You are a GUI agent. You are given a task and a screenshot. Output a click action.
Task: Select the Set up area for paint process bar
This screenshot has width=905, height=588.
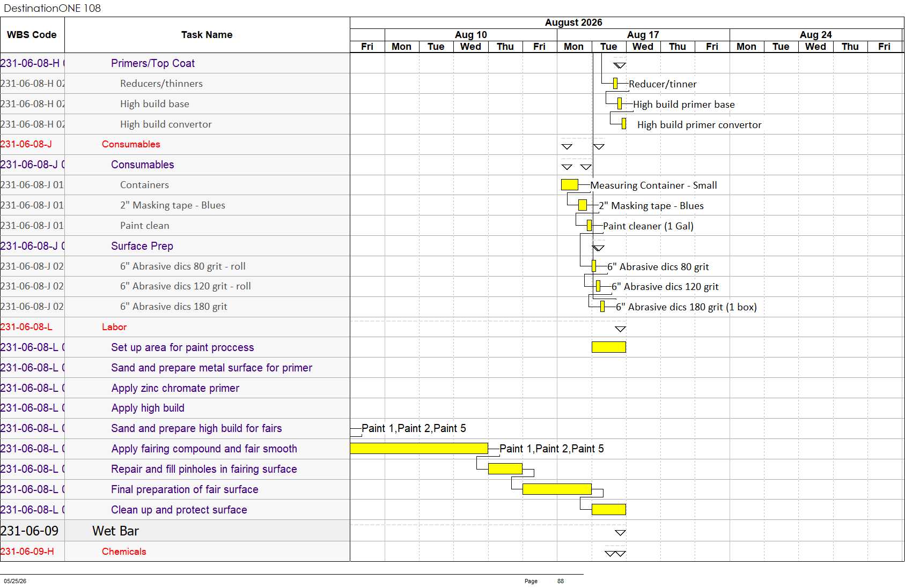tap(608, 347)
